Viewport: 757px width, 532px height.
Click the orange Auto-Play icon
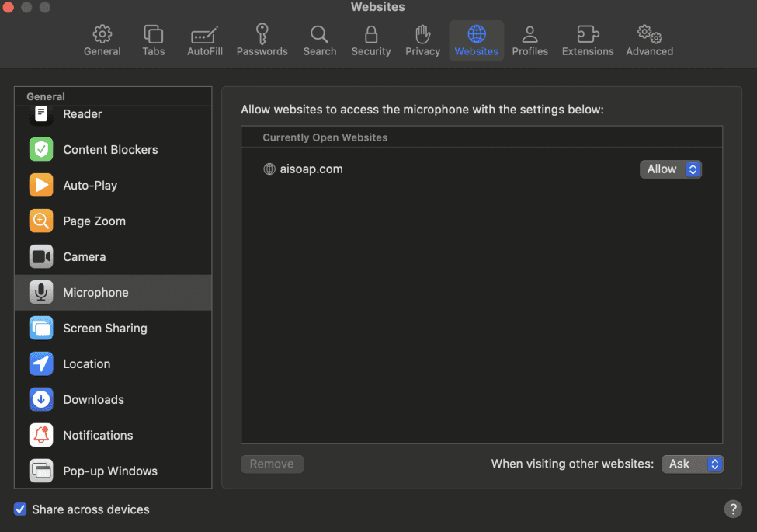point(41,186)
